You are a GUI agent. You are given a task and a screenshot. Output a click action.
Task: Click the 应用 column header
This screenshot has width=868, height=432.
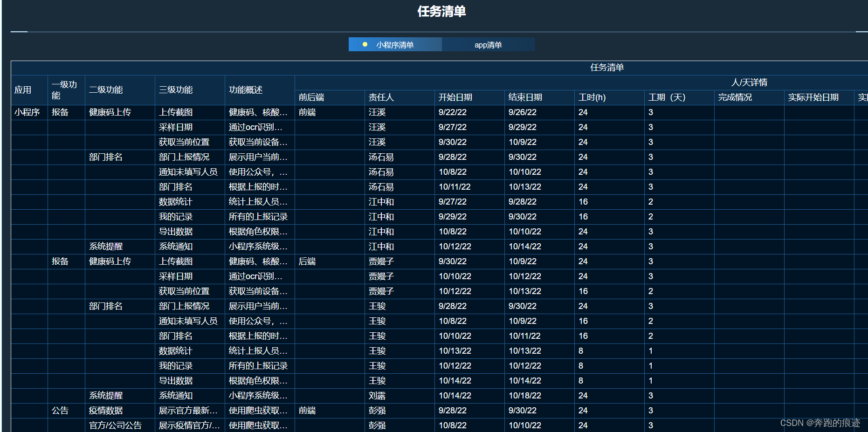(x=29, y=90)
